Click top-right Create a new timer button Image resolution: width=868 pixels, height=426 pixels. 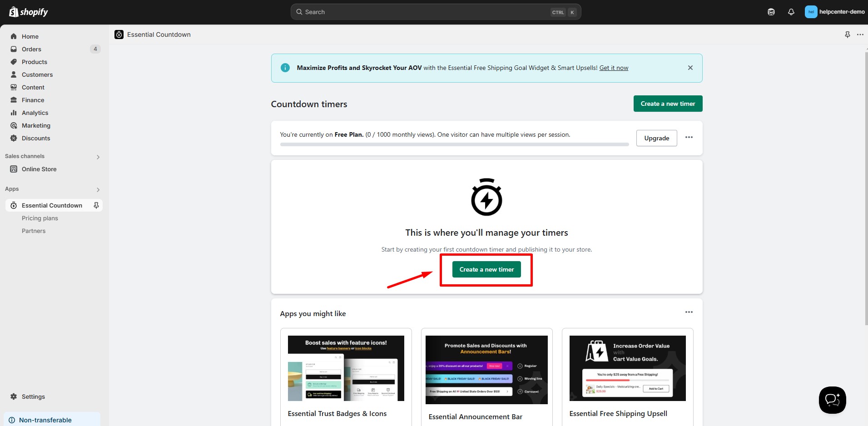[x=668, y=104]
